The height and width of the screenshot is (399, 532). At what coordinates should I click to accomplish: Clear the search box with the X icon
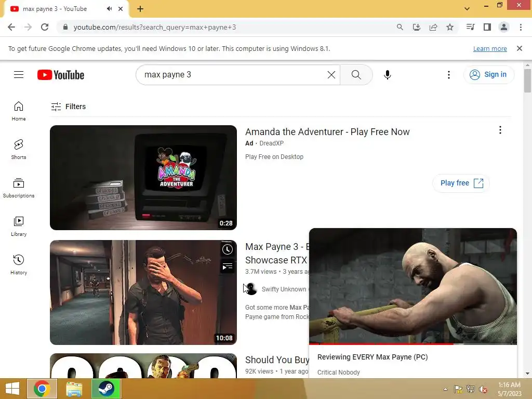tap(331, 75)
